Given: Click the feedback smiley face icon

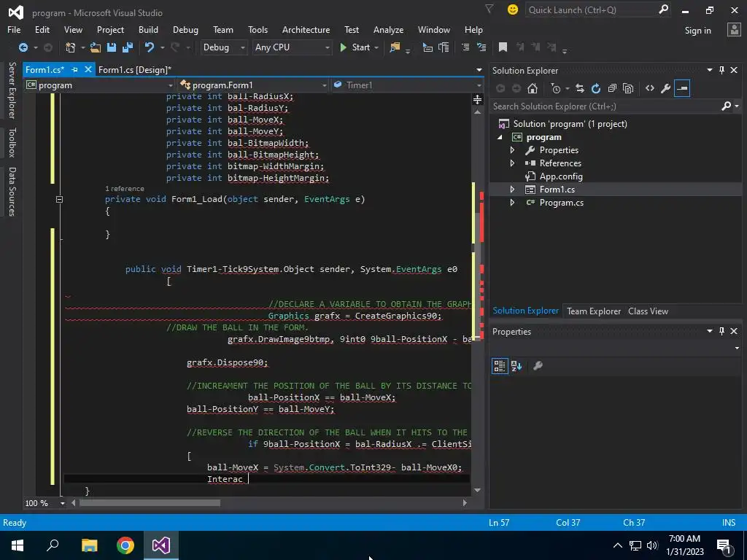Looking at the screenshot, I should [513, 9].
